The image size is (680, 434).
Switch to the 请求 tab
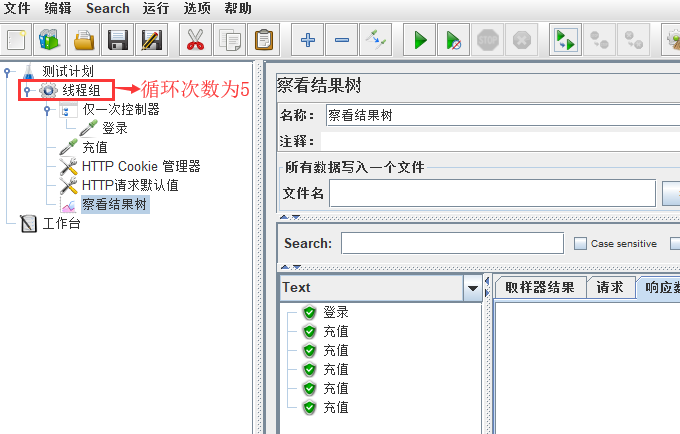pos(610,288)
